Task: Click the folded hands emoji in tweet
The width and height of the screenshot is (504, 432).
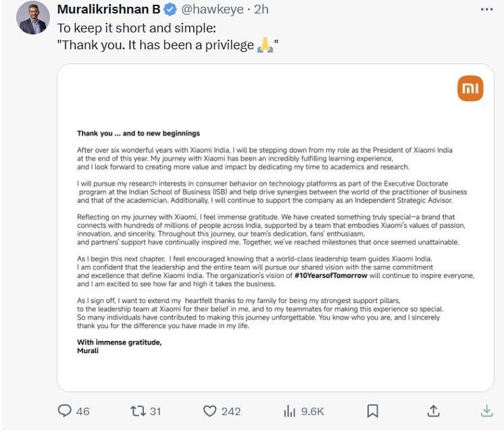Action: click(x=264, y=46)
